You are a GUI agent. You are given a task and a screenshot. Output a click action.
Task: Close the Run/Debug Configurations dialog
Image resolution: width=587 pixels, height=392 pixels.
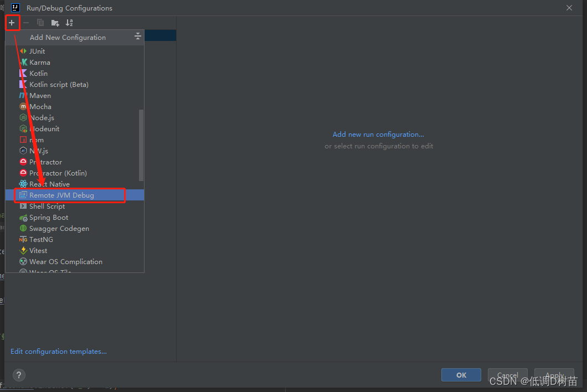(569, 8)
